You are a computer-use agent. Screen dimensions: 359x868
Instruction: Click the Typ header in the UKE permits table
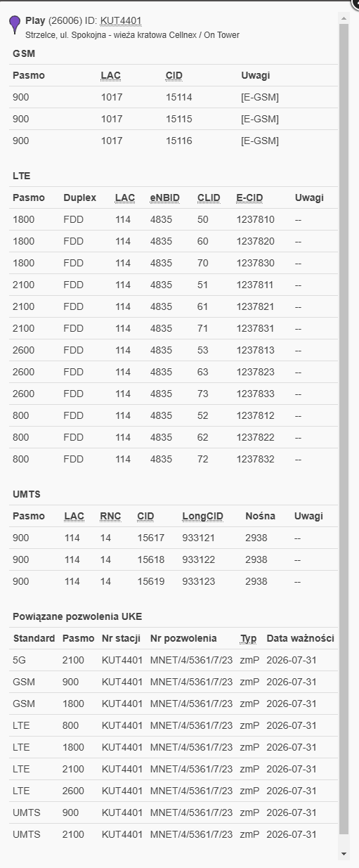pos(248,638)
